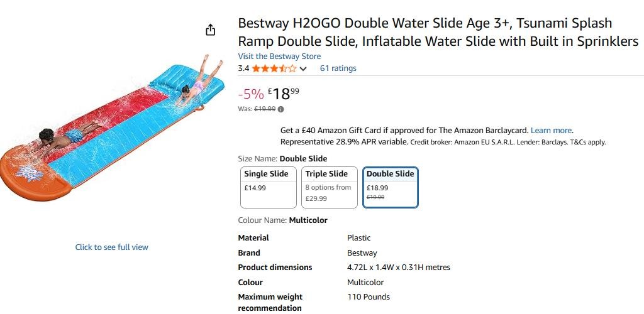Image resolution: width=644 pixels, height=314 pixels.
Task: Click the £18.99 current price
Action: (x=284, y=94)
